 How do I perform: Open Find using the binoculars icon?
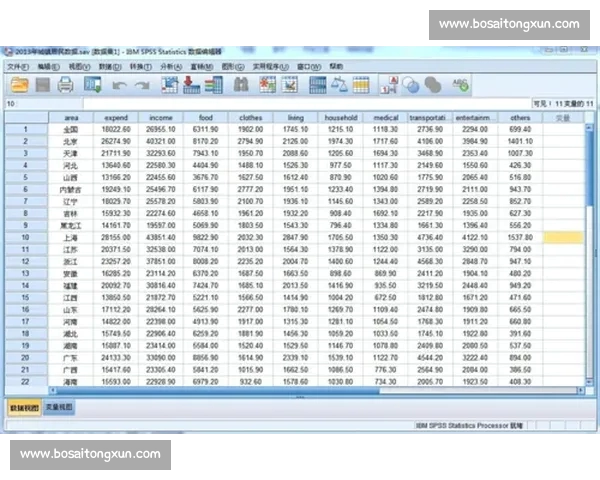click(240, 86)
